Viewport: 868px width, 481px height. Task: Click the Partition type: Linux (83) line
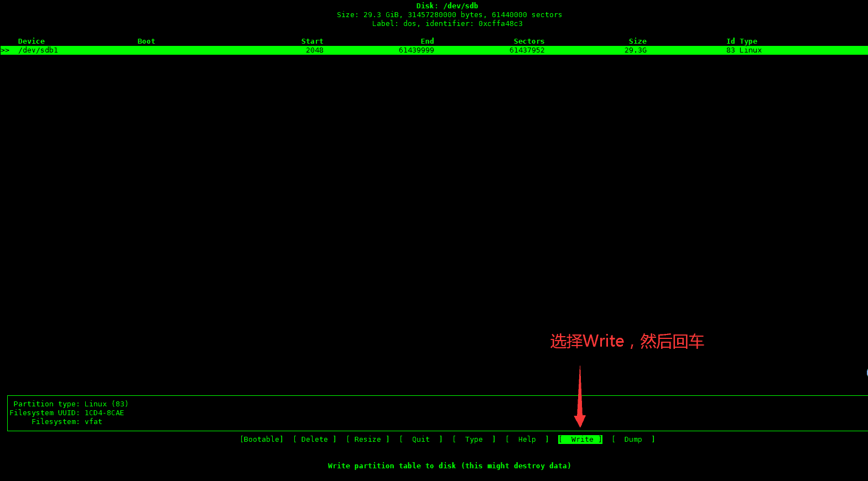tap(71, 404)
